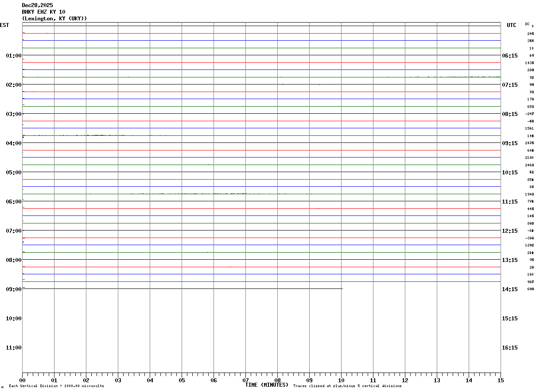Screen dimensions: 536x392
Task: Click the 09:00 EST time label
Action: point(14,289)
